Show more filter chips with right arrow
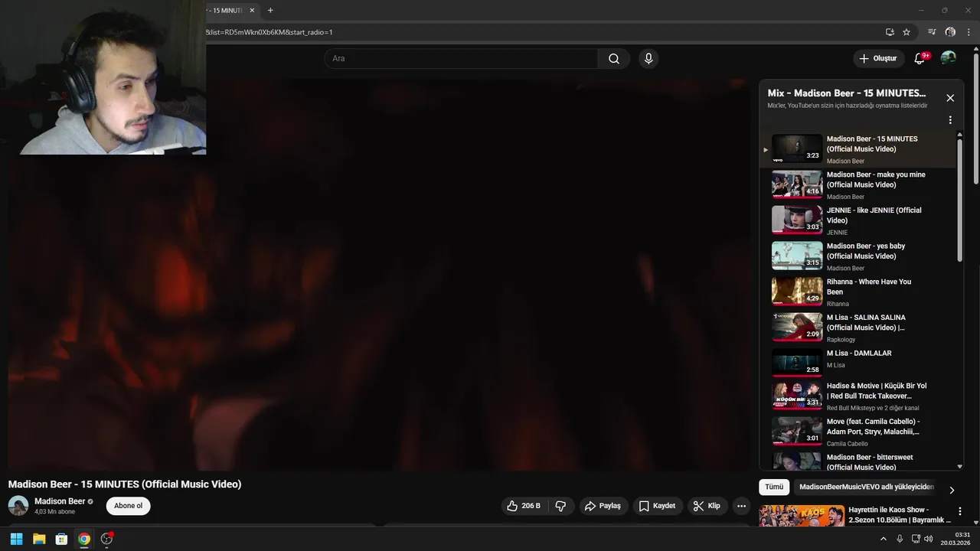The width and height of the screenshot is (980, 551). click(952, 490)
